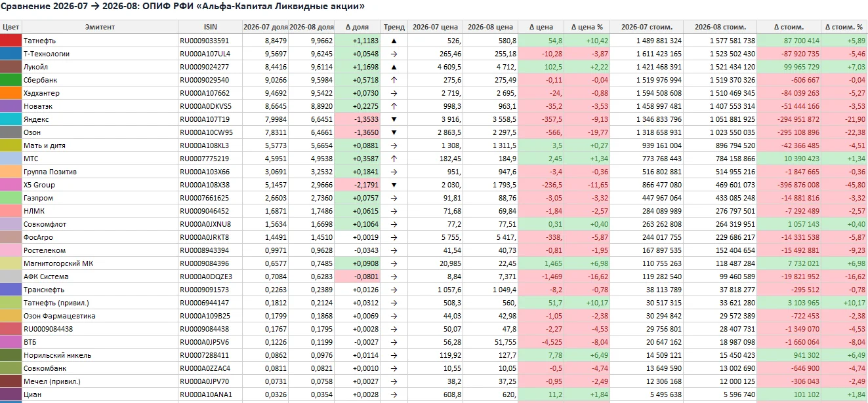Click the up-triangle trend icon for Лукойл
This screenshot has width=868, height=403.
(394, 67)
